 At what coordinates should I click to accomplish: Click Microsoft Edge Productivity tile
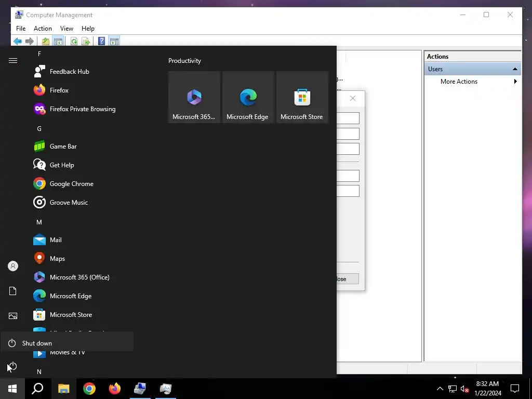[248, 97]
